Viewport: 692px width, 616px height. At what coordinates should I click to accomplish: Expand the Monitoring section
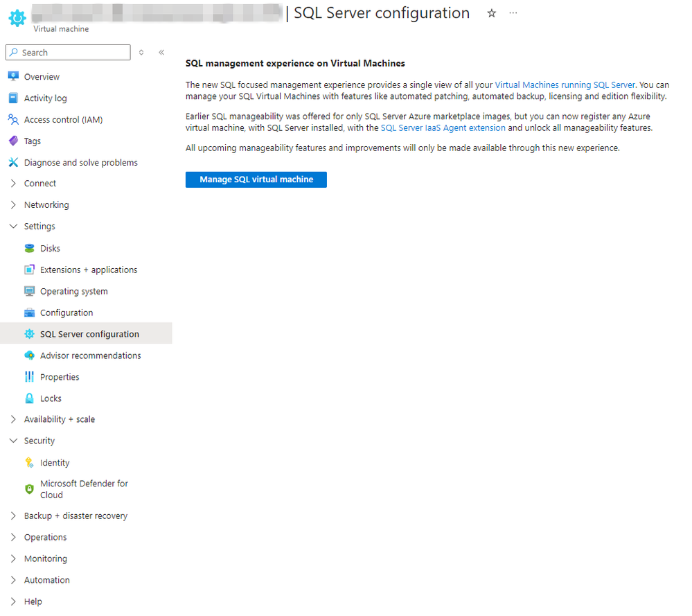13,558
